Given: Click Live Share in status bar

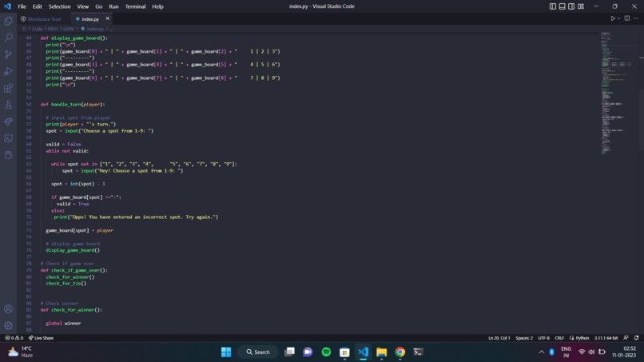Looking at the screenshot, I should pos(41,338).
